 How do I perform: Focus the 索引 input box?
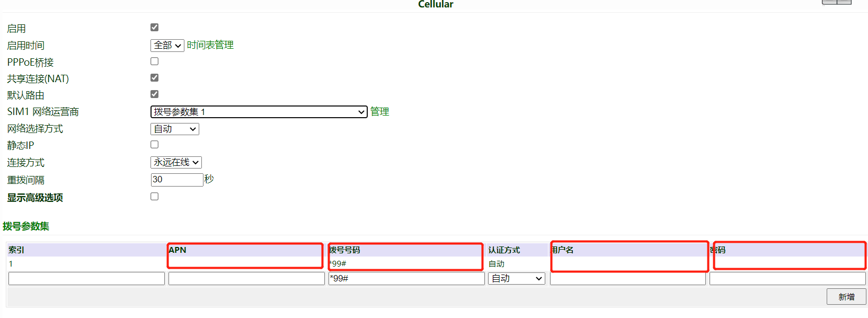(x=86, y=279)
